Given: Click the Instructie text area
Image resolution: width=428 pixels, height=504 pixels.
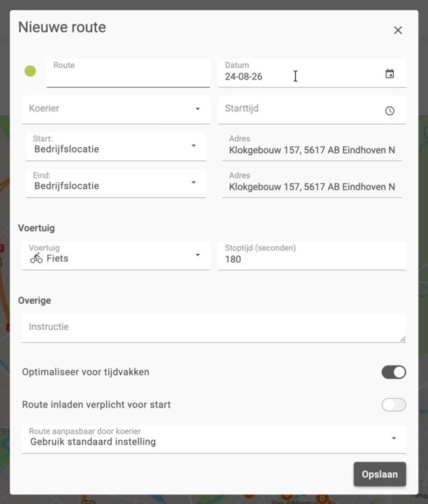Looking at the screenshot, I should 214,329.
